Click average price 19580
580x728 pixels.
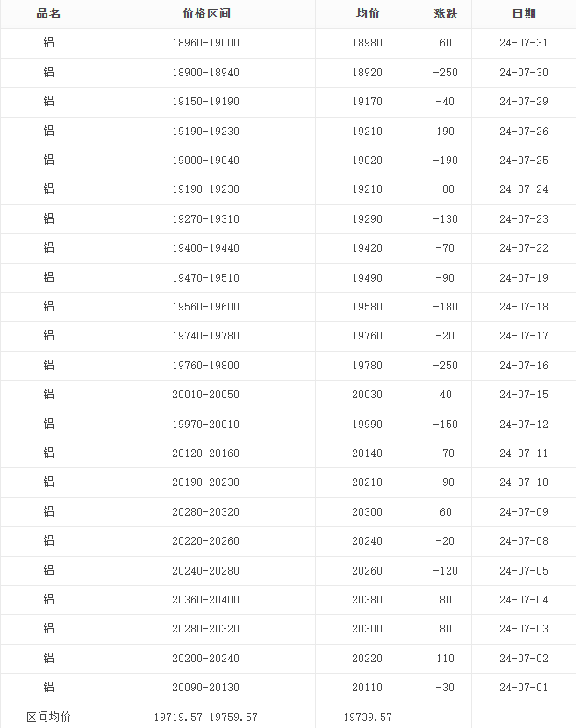click(x=367, y=307)
